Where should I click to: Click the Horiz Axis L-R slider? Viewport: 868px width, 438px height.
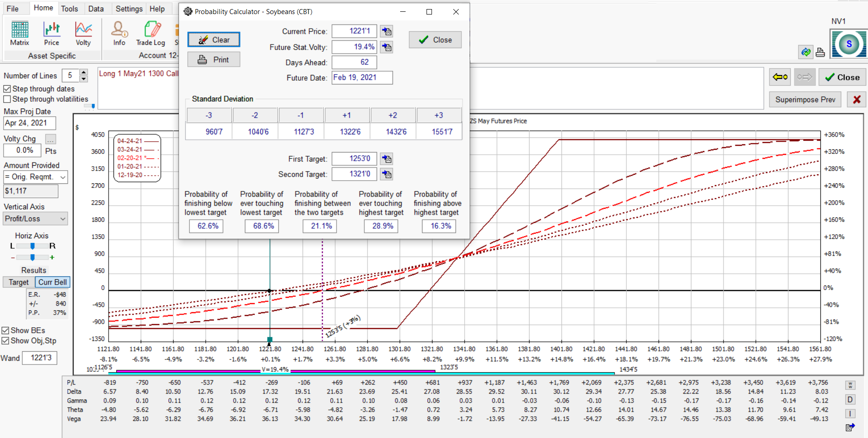(x=32, y=246)
